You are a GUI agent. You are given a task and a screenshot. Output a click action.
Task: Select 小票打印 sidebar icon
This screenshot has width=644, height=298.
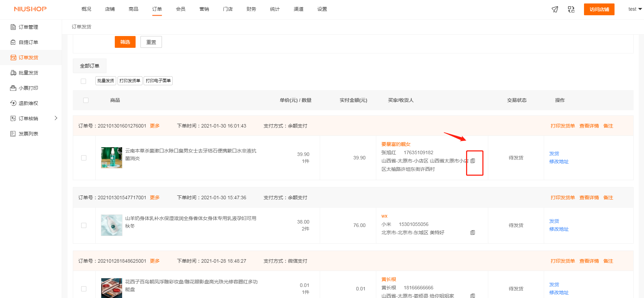[13, 88]
